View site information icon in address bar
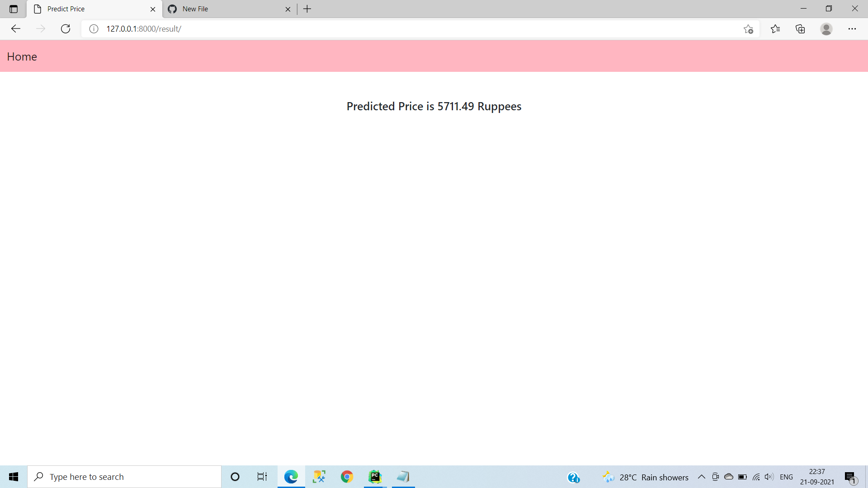The width and height of the screenshot is (868, 488). click(x=94, y=29)
